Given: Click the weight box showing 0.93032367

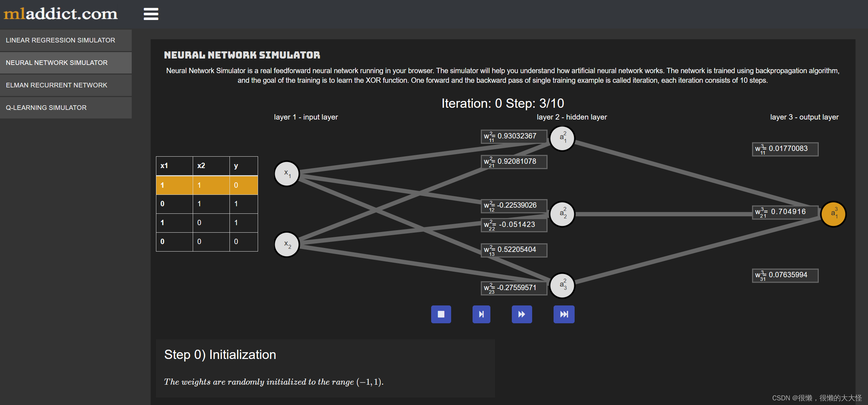Looking at the screenshot, I should (x=514, y=136).
